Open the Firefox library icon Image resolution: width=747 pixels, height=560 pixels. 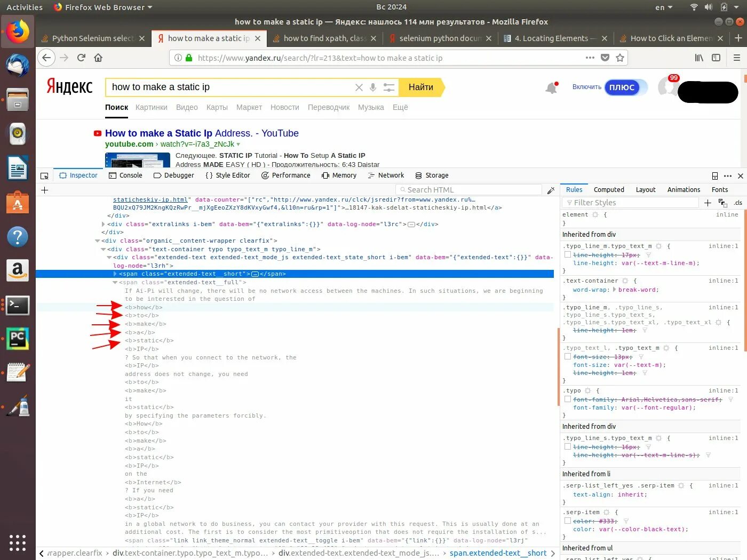[699, 58]
